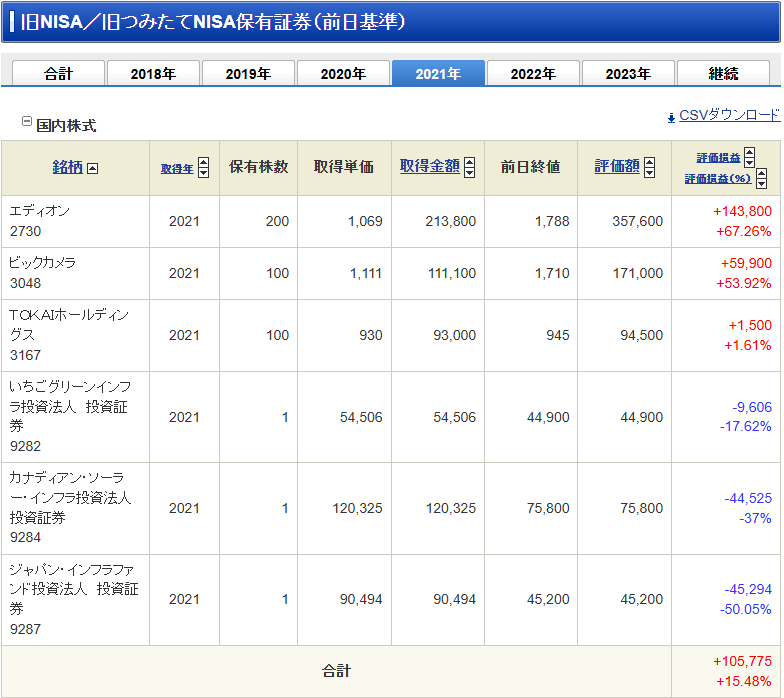Image resolution: width=784 pixels, height=698 pixels.
Task: Click the download arrow icon beside CSV link
Action: tap(672, 118)
